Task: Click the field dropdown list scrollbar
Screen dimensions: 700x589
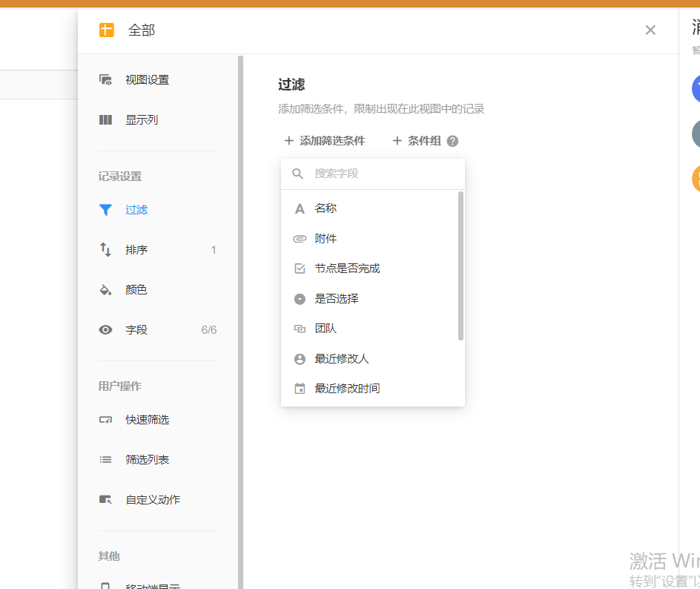Action: (x=460, y=266)
